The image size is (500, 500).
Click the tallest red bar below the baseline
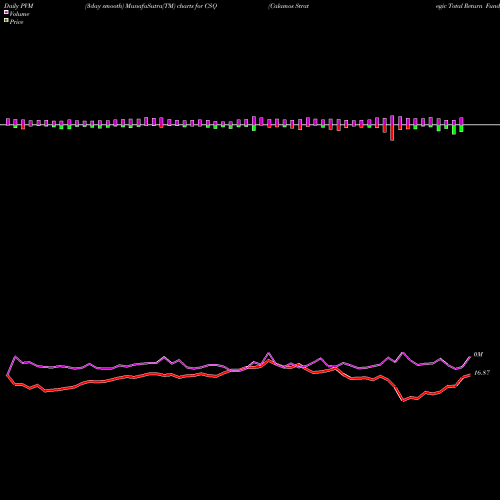392,133
